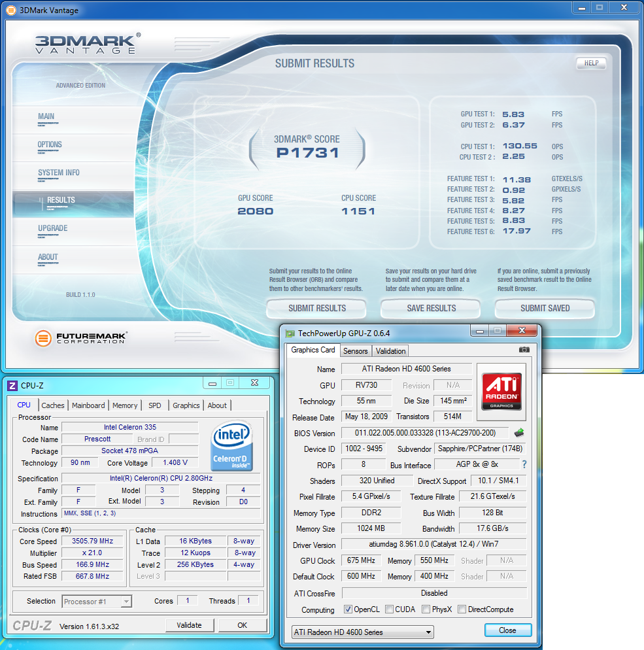Click the GPU SCORE value 2080
This screenshot has height=650, width=644.
coord(255,211)
